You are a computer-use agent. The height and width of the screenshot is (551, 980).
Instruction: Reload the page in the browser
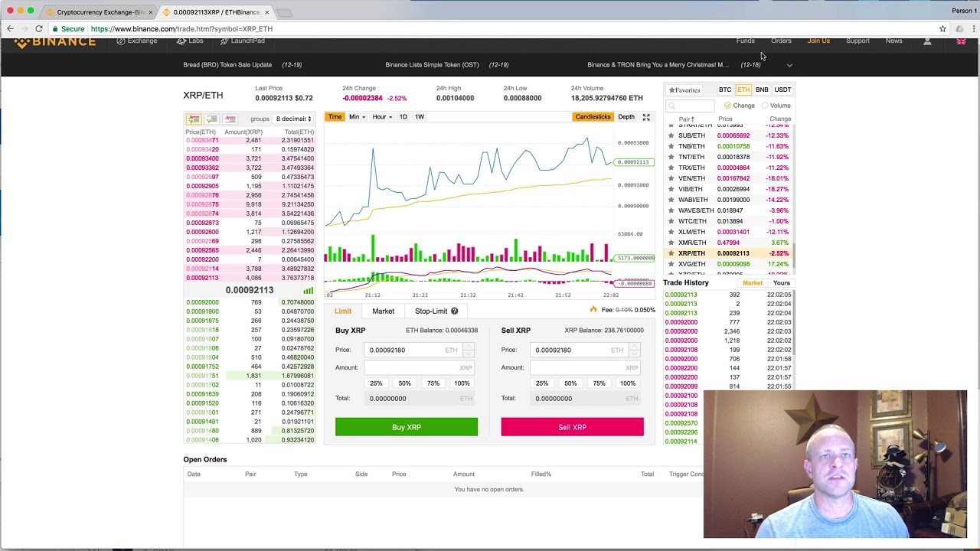pos(39,28)
